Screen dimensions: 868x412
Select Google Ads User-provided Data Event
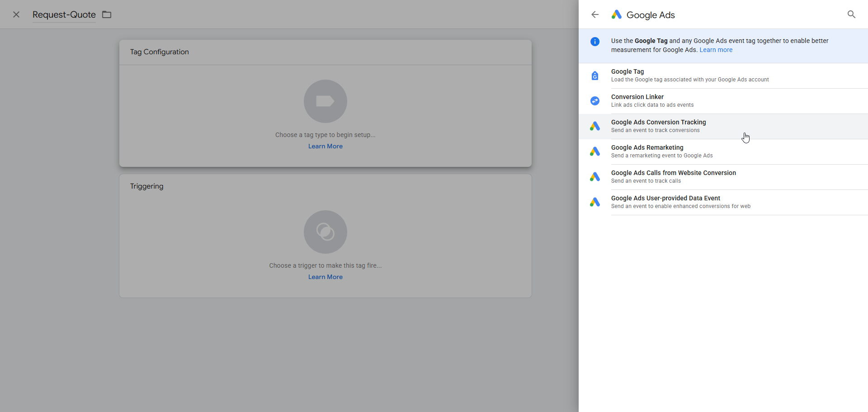click(723, 202)
